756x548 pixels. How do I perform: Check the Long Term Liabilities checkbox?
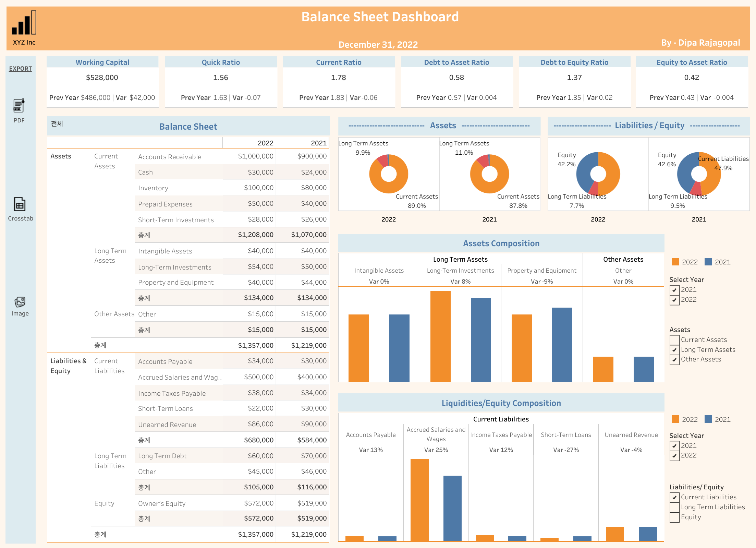tap(674, 507)
